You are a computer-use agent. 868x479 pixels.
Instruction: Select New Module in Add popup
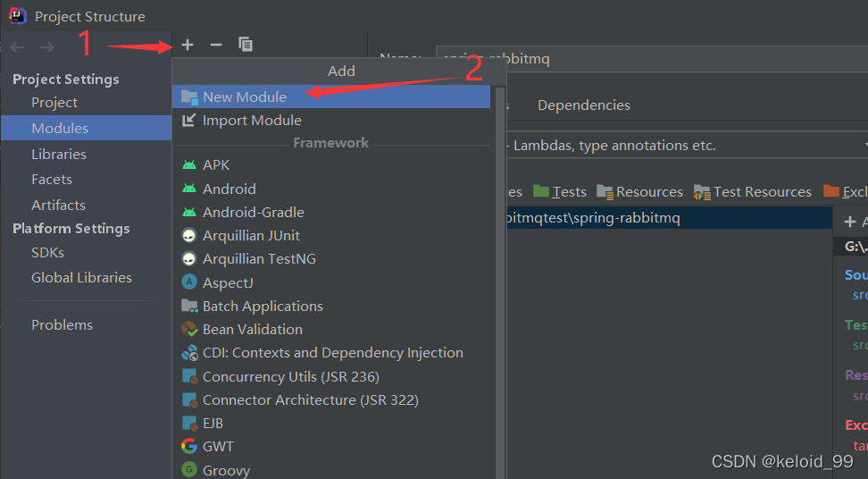331,97
